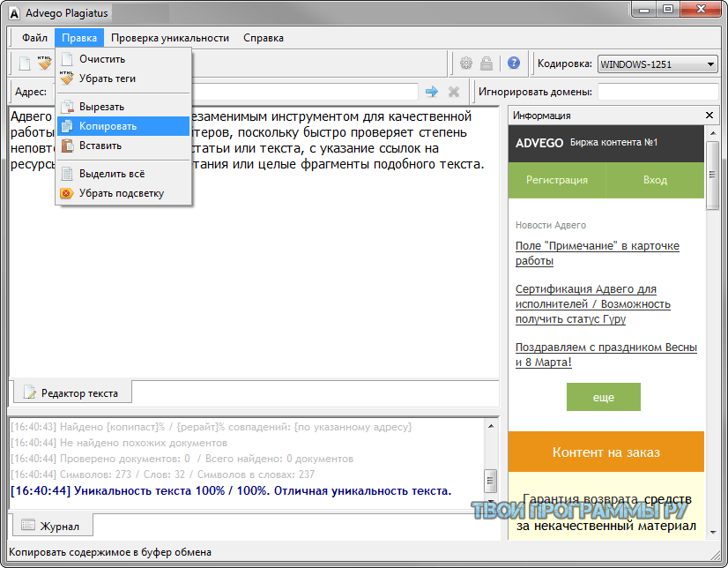Image resolution: width=728 pixels, height=568 pixels.
Task: Click the Убрать теги menu icon
Action: 67,78
